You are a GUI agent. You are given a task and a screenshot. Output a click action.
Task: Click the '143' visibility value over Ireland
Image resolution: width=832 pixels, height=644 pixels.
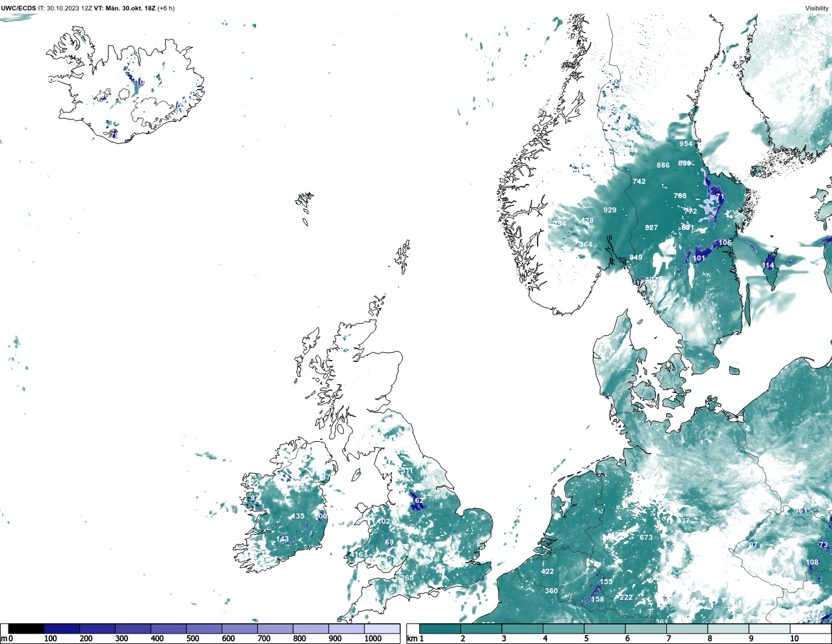click(282, 539)
